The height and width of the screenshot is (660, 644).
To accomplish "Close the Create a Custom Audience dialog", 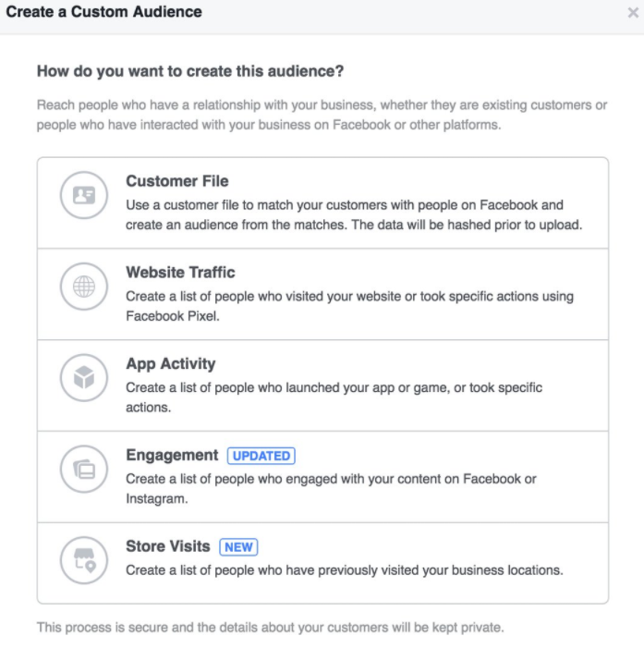I will [633, 14].
